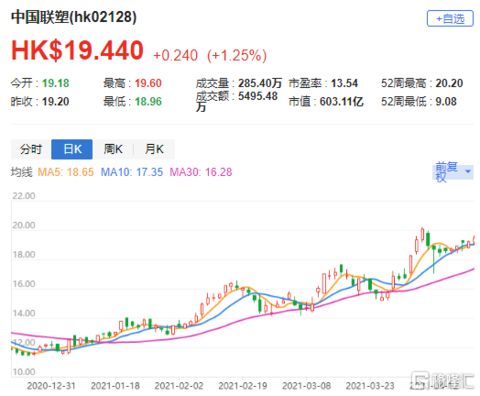The width and height of the screenshot is (480, 396).
Task: Click the MA10: 17.35 indicator label
Action: click(x=132, y=172)
